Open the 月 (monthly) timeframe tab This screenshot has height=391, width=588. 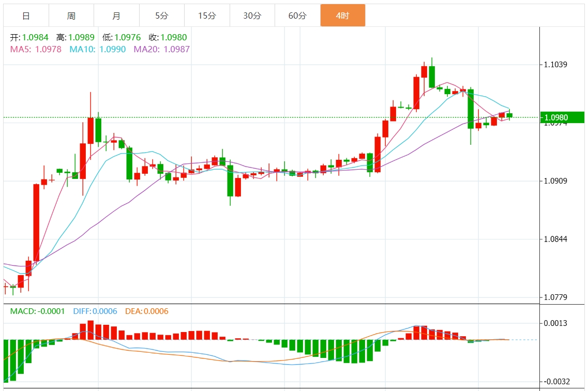(x=116, y=16)
